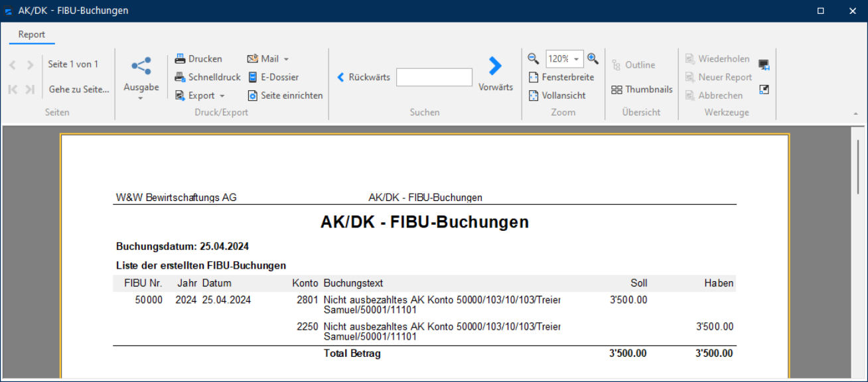Viewport: 868px width, 382px height.
Task: Maximize the window
Action: click(821, 11)
